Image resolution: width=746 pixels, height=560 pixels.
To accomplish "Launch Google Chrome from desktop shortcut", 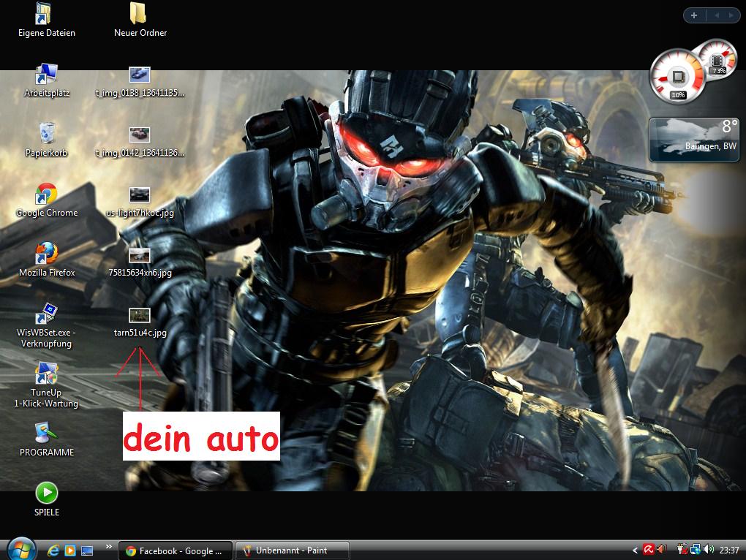I will pos(46,200).
